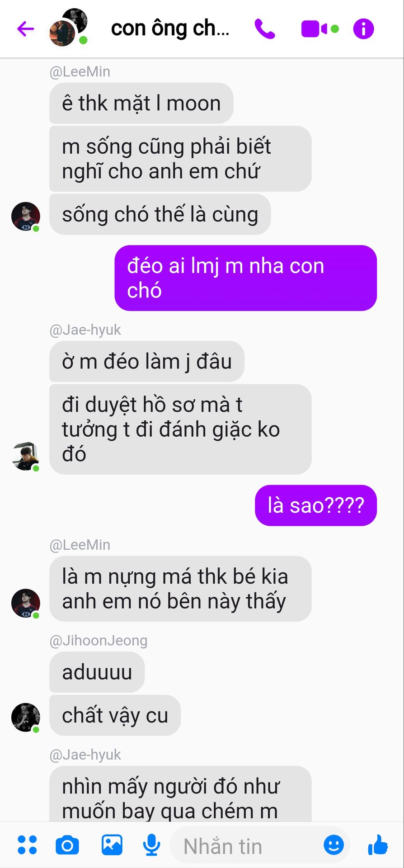404x868 pixels.
Task: Open the four-dot more options menu
Action: tap(27, 845)
